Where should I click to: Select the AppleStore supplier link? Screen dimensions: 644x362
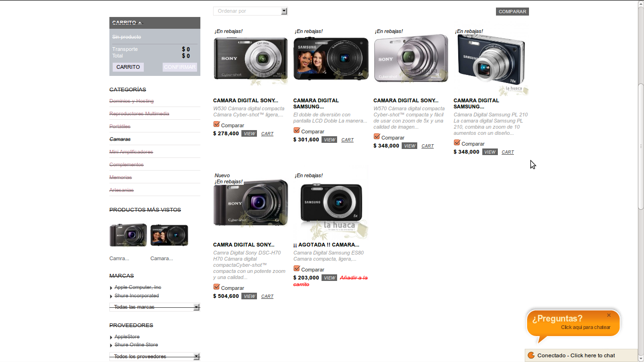(127, 337)
